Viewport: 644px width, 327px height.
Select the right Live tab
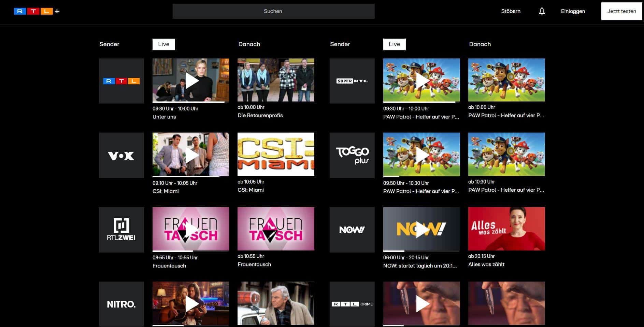[x=395, y=44]
